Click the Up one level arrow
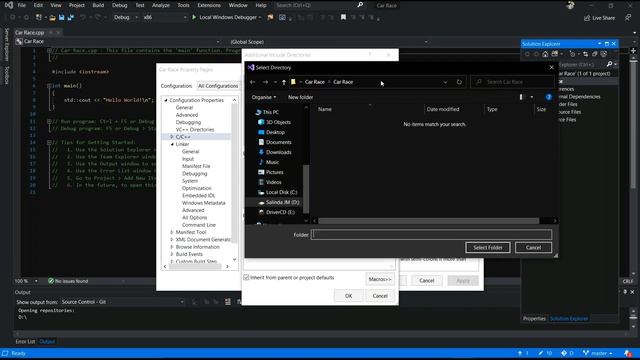Image resolution: width=640 pixels, height=360 pixels. tap(284, 82)
